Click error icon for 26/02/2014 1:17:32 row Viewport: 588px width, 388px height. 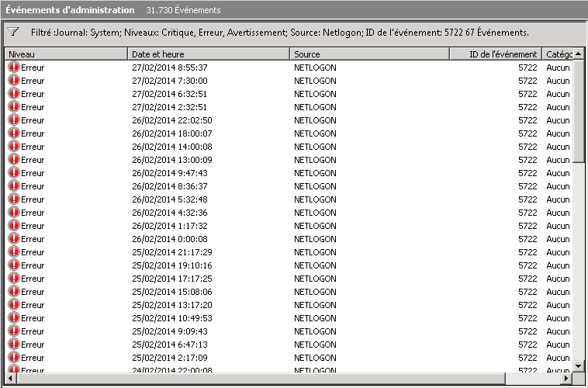point(14,225)
